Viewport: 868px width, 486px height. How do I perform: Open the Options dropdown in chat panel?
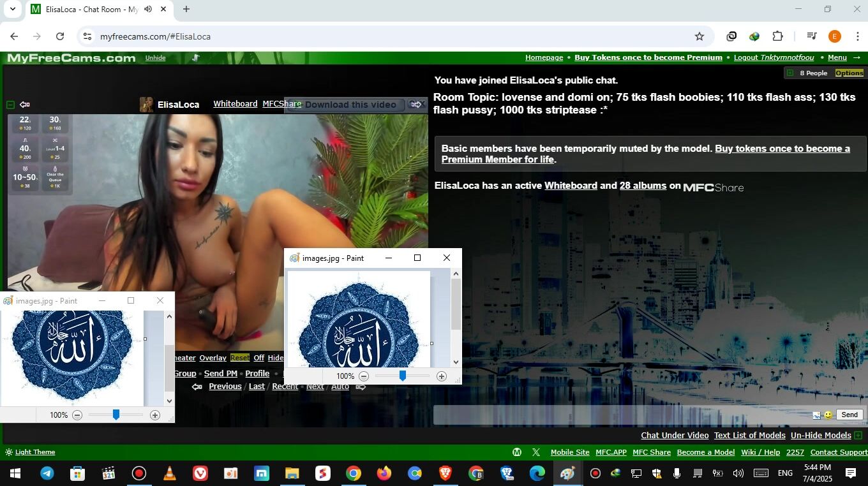[x=849, y=73]
